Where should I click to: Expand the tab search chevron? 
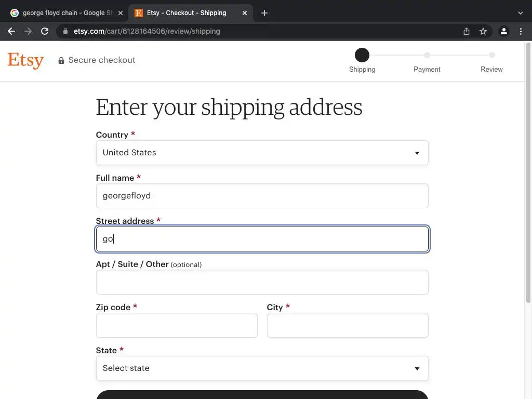(x=521, y=13)
